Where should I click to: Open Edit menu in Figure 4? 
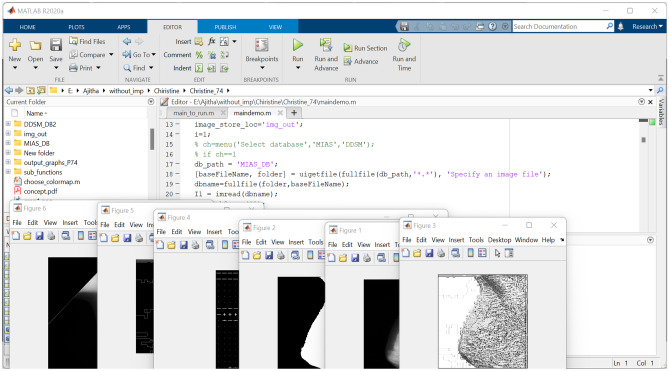(x=177, y=232)
